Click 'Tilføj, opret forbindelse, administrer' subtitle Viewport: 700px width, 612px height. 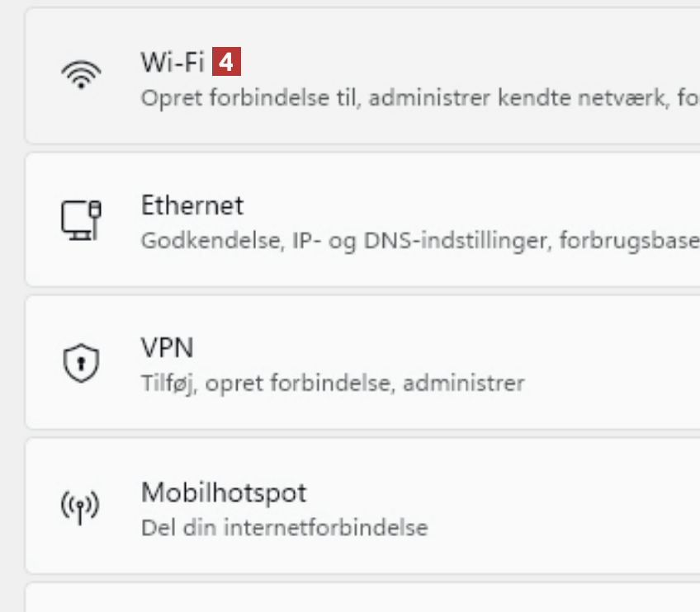coord(333,384)
